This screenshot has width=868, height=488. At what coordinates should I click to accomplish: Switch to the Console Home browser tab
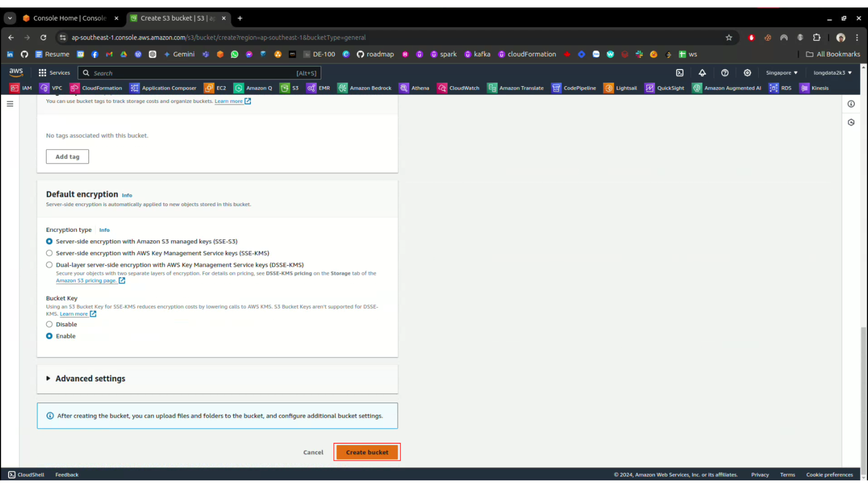[70, 18]
